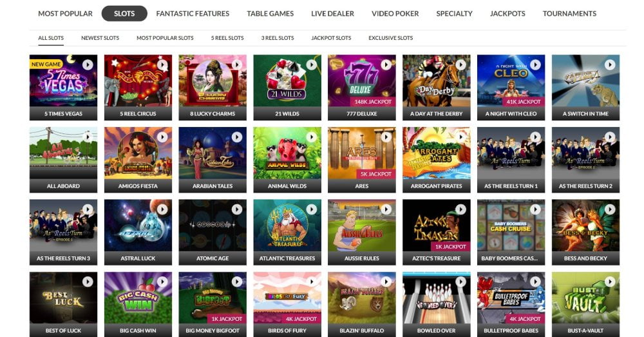Click play icon on 5 Times Vegas
Image resolution: width=644 pixels, height=337 pixels.
[x=88, y=64]
